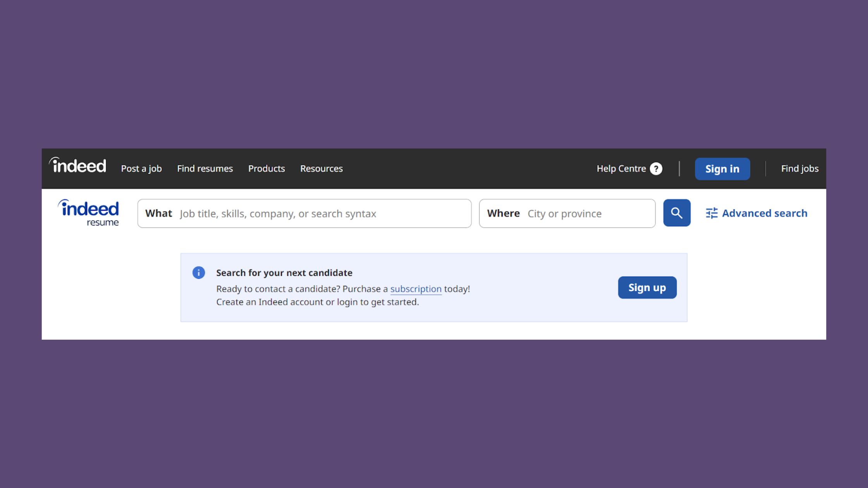Click the 'Where' field label

pos(503,213)
